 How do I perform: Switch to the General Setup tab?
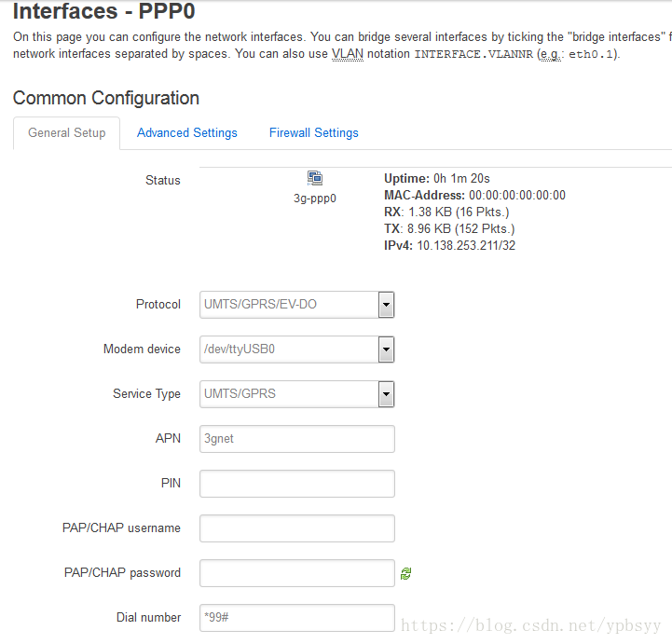point(67,133)
